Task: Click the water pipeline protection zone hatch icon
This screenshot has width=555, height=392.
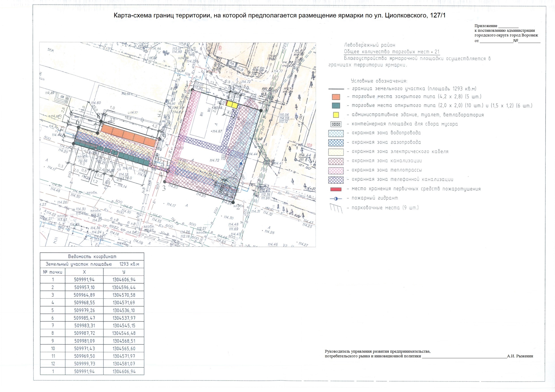Action: pyautogui.click(x=336, y=133)
